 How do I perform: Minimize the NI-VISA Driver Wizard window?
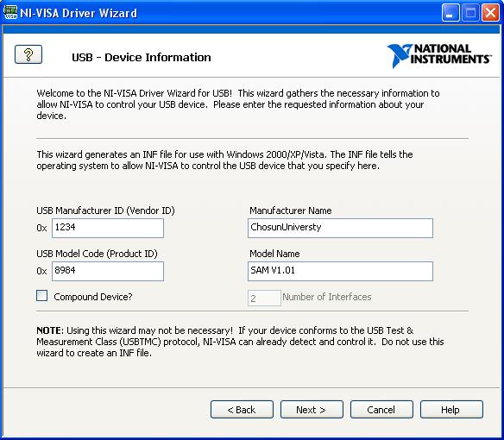450,13
